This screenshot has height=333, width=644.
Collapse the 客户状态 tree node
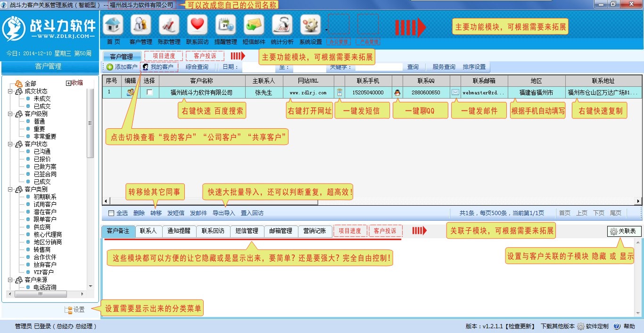pyautogui.click(x=10, y=144)
